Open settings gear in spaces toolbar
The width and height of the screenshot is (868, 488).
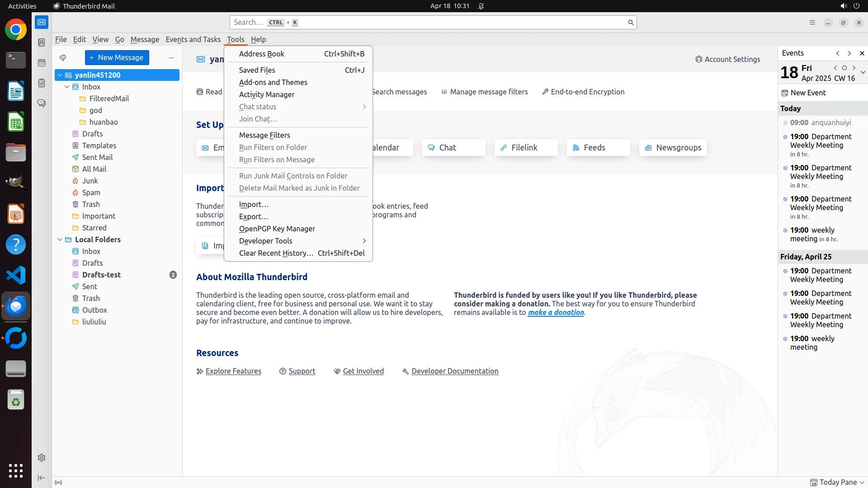42,458
